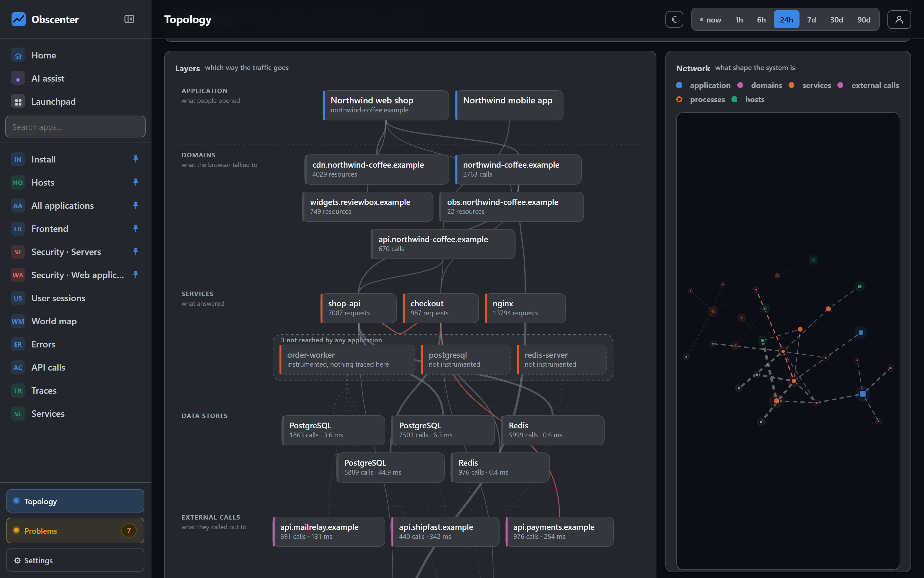924x578 pixels.
Task: Select the checkout service node
Action: pyautogui.click(x=441, y=308)
